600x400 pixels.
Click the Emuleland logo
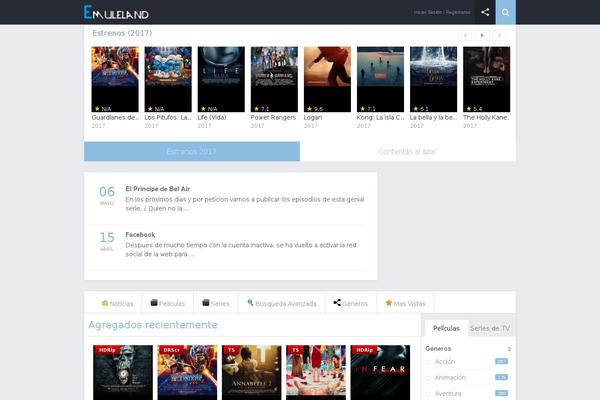pos(116,12)
